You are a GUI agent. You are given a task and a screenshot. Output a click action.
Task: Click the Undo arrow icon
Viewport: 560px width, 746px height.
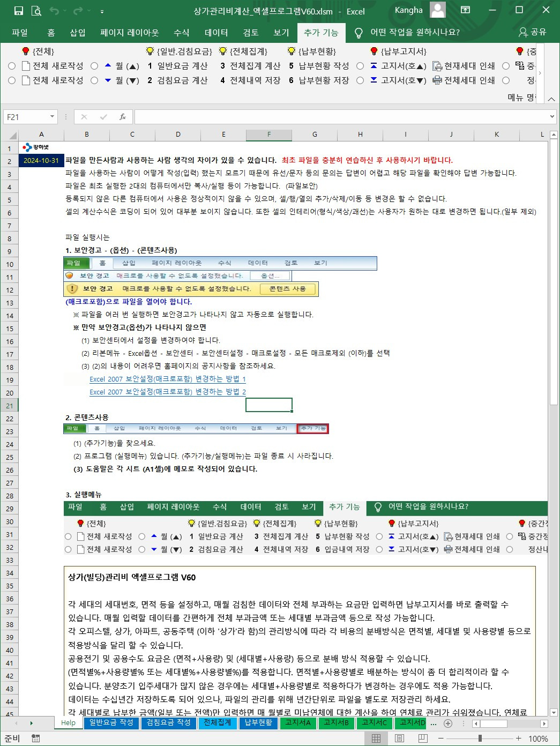pyautogui.click(x=54, y=11)
